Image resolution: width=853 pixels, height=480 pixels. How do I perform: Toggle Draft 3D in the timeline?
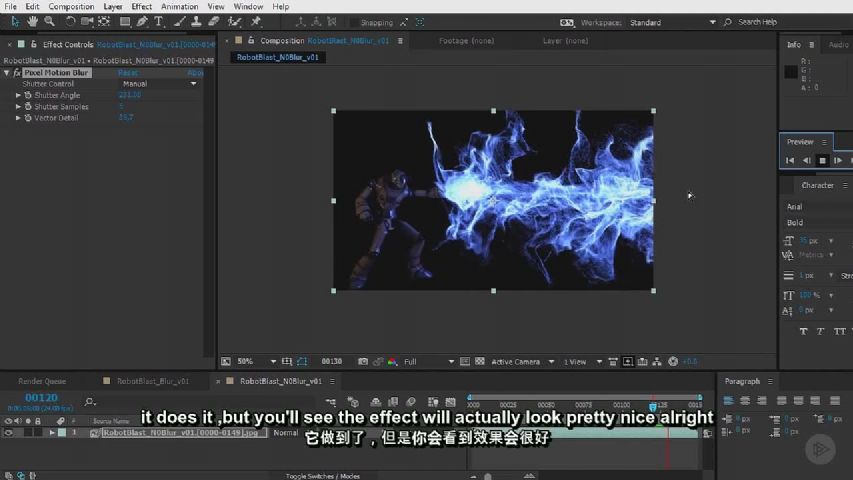[353, 402]
